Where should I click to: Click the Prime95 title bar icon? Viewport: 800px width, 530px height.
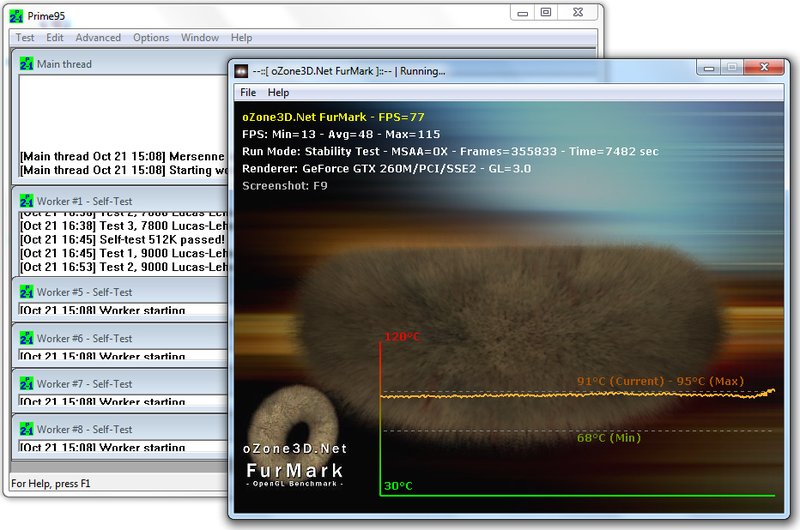(16, 16)
